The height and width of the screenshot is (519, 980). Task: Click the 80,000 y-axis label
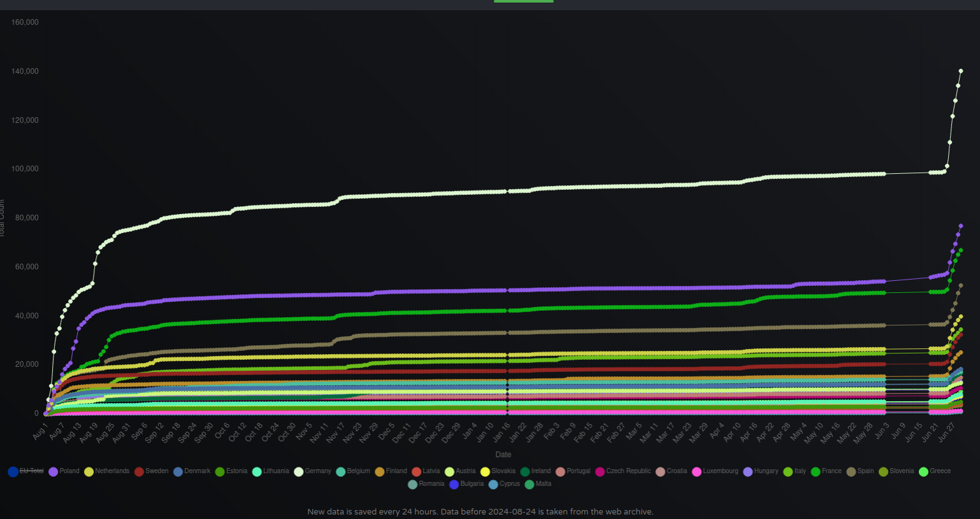[27, 218]
